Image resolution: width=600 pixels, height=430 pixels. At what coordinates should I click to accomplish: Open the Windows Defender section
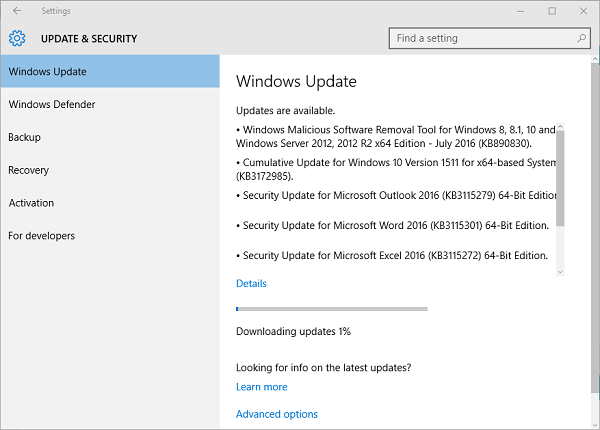(52, 104)
